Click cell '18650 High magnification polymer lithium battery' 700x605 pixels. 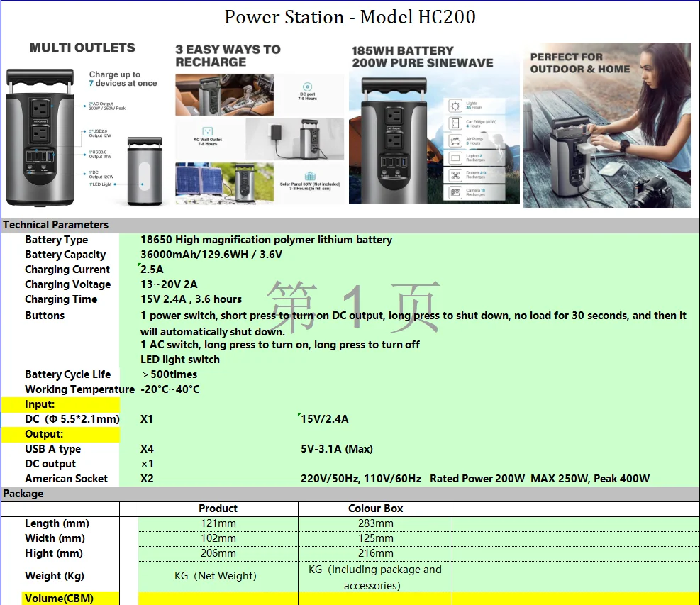pyautogui.click(x=266, y=240)
